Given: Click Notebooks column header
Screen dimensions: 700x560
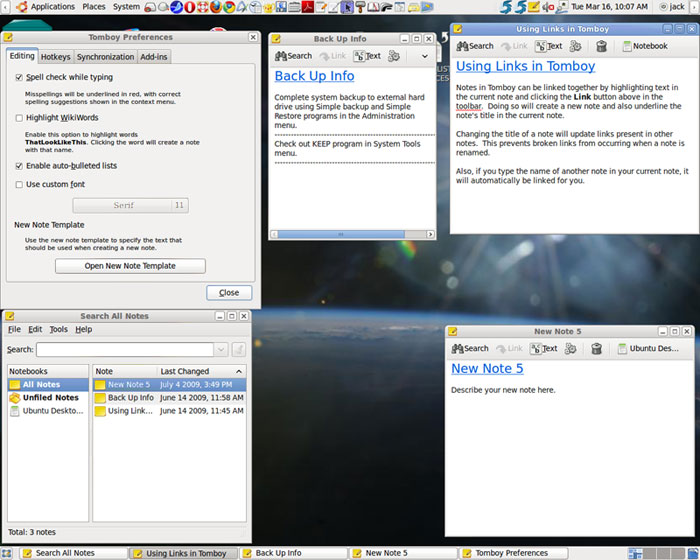Looking at the screenshot, I should tap(48, 372).
